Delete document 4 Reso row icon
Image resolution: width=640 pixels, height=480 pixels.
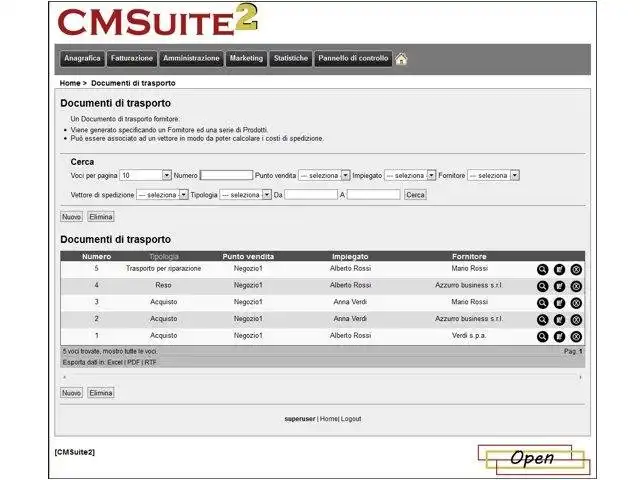576,286
